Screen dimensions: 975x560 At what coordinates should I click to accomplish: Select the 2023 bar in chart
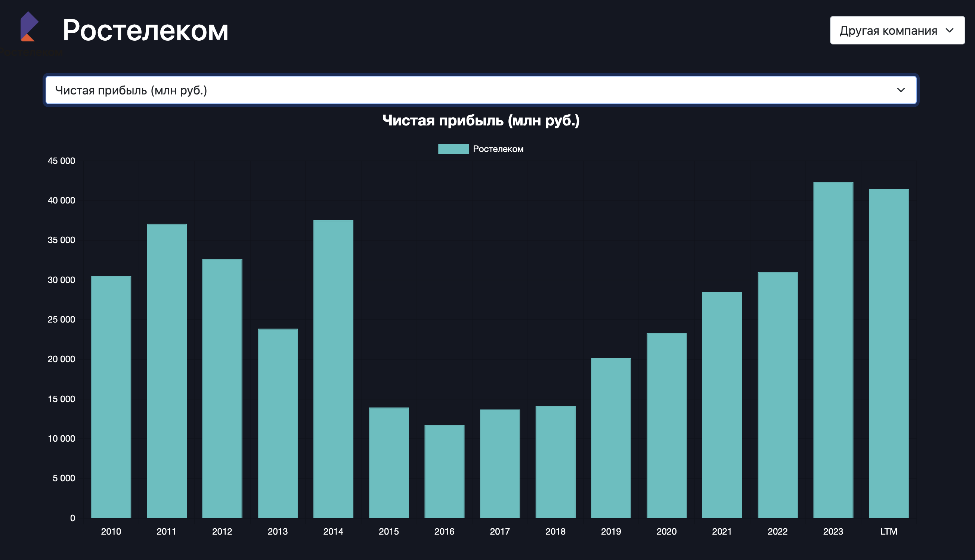pos(833,349)
